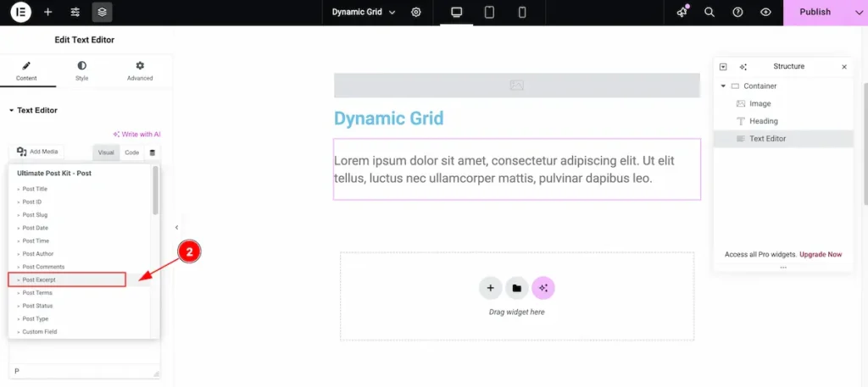The height and width of the screenshot is (387, 868).
Task: Switch to the Style tab
Action: click(81, 71)
